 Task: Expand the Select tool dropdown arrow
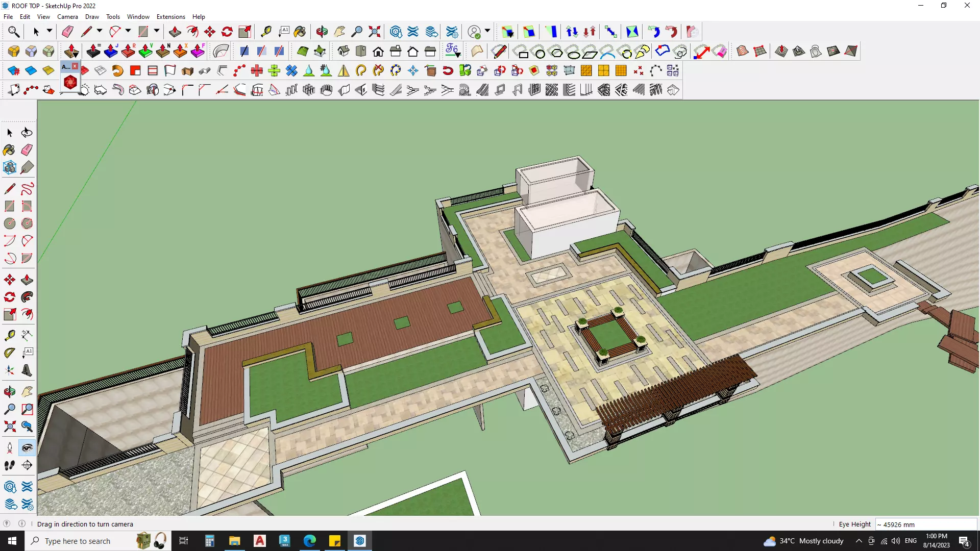click(x=50, y=32)
